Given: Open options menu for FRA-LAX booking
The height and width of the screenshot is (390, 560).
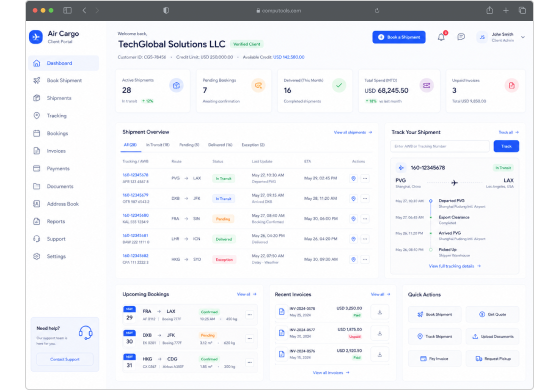Looking at the screenshot, I should coord(250,314).
